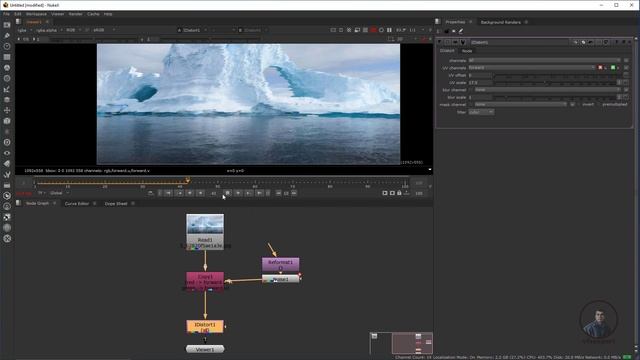The image size is (640, 360).
Task: Open the Views nodes toolbar icon
Action: (x=7, y=153)
